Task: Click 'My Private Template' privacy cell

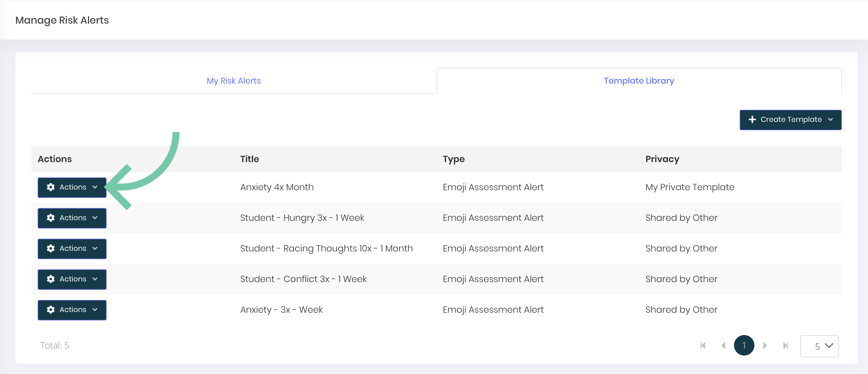Action: click(x=690, y=187)
